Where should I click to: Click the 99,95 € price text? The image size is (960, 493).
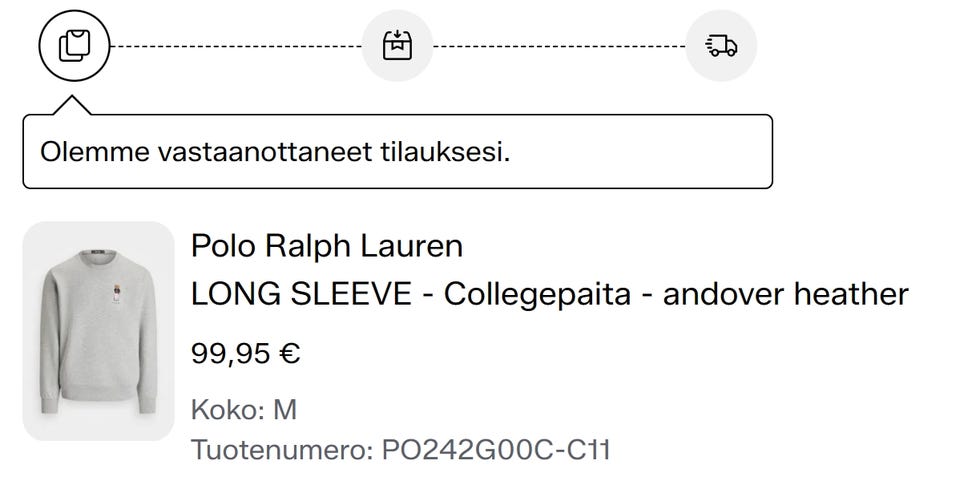(x=246, y=353)
